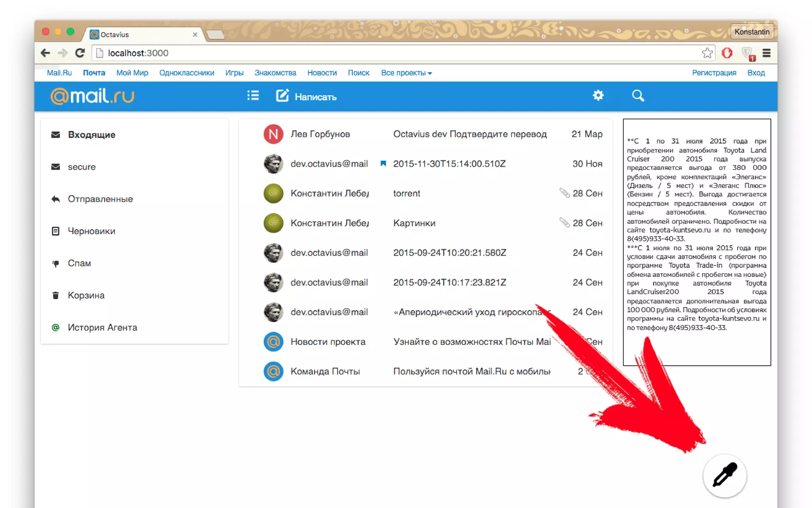This screenshot has height=508, width=812.
Task: Reload the page with the refresh icon
Action: click(x=80, y=53)
